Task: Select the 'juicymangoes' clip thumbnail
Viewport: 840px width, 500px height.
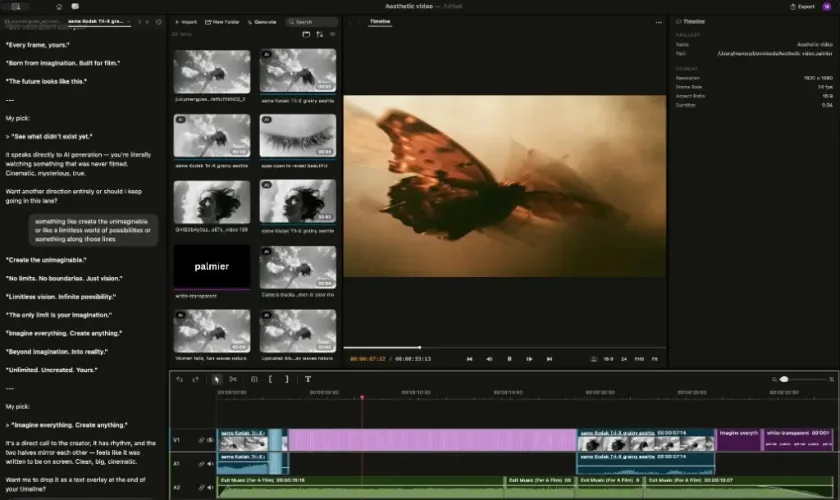Action: pos(212,72)
